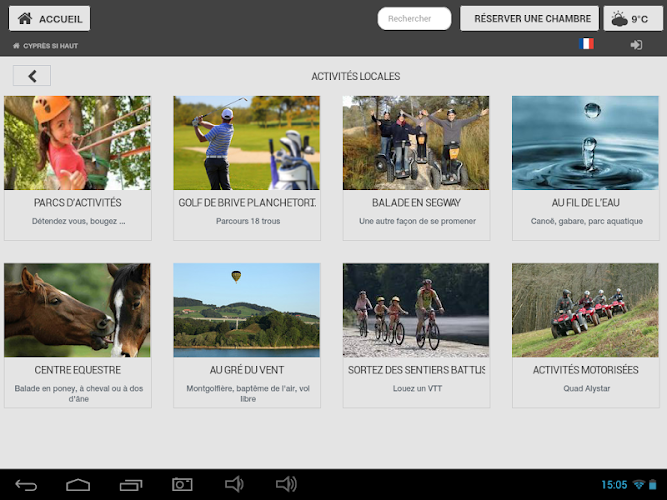
Task: Click the French flag language selector
Action: pos(586,43)
